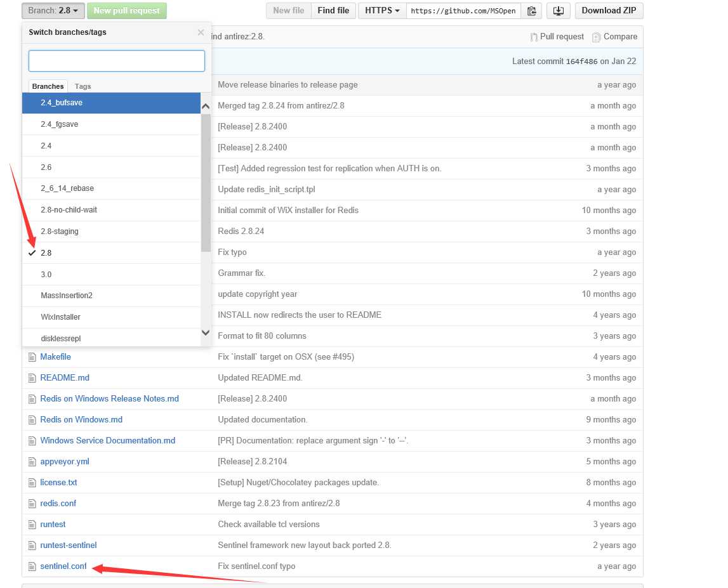Click the file icon beside runtest-sentinel
Viewport: 728px width, 588px height.
pyautogui.click(x=32, y=546)
